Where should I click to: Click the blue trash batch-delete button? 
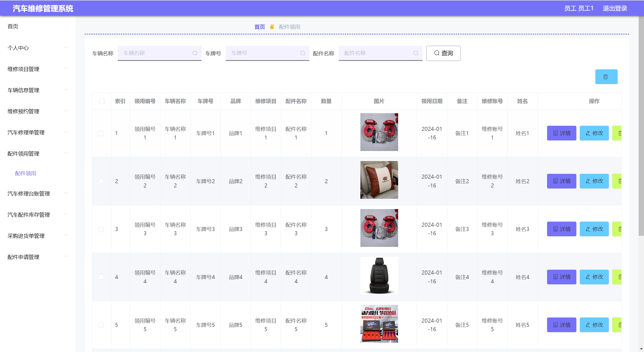[x=606, y=77]
